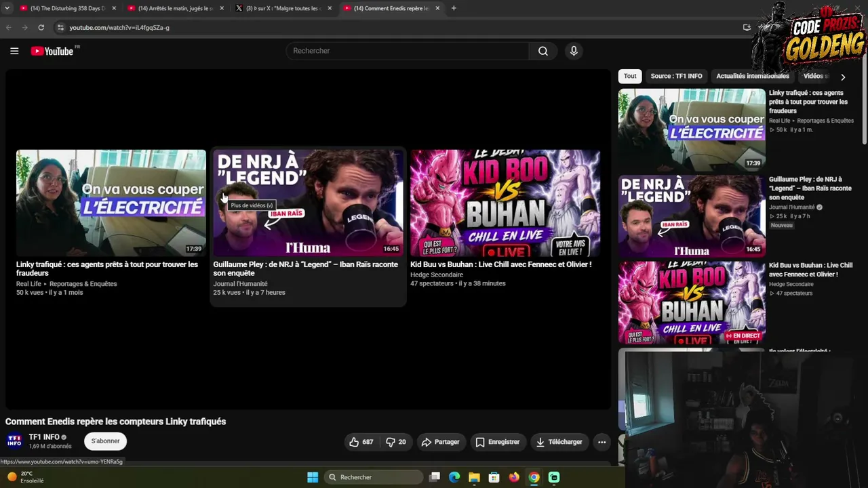
Task: Click the Télécharger download button
Action: pos(559,442)
